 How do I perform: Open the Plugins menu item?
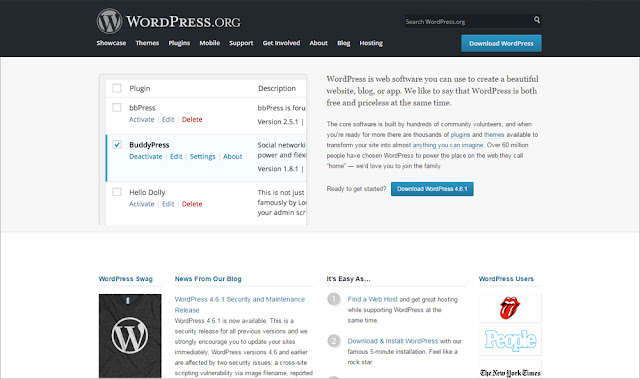pyautogui.click(x=179, y=43)
